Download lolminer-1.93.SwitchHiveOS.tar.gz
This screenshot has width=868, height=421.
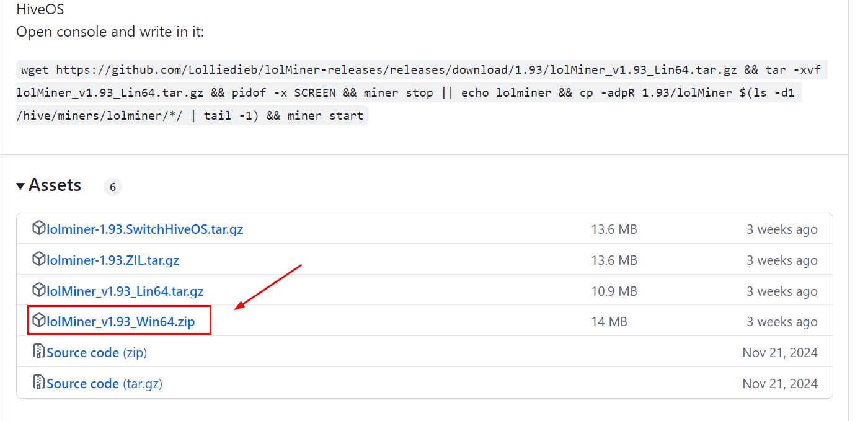pos(144,229)
